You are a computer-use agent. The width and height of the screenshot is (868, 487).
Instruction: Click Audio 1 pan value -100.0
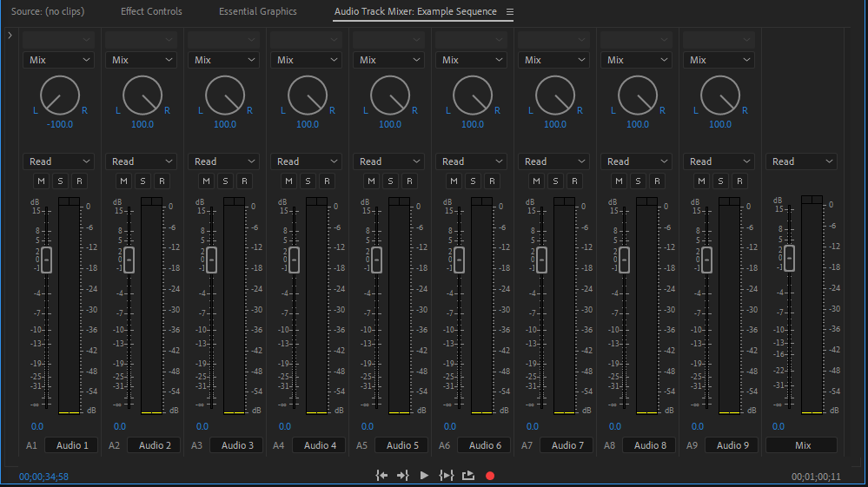point(60,124)
